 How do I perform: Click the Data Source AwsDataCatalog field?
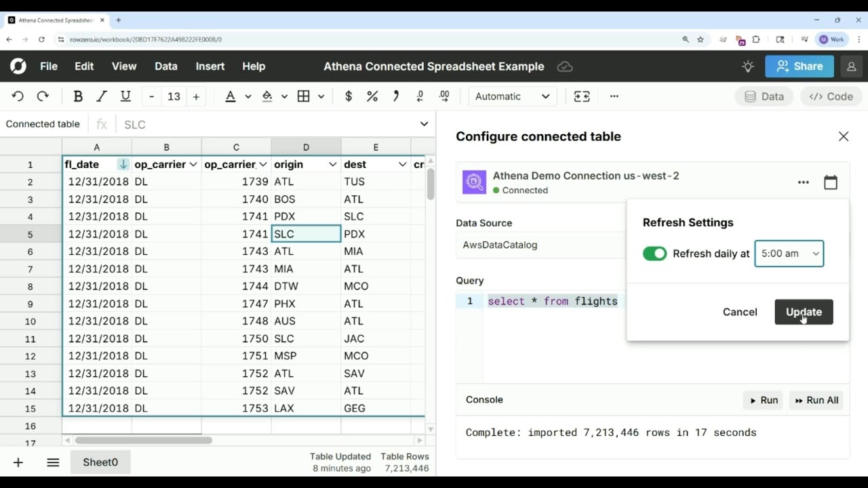[541, 245]
